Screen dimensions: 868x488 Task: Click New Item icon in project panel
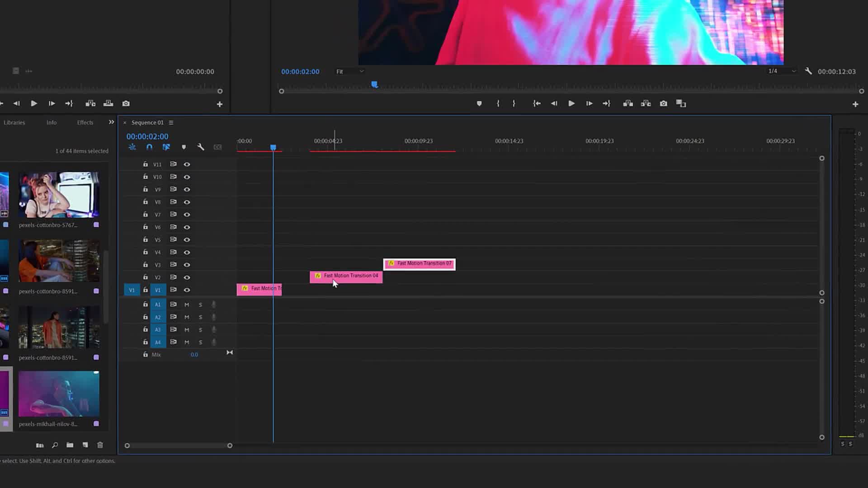pos(85,445)
